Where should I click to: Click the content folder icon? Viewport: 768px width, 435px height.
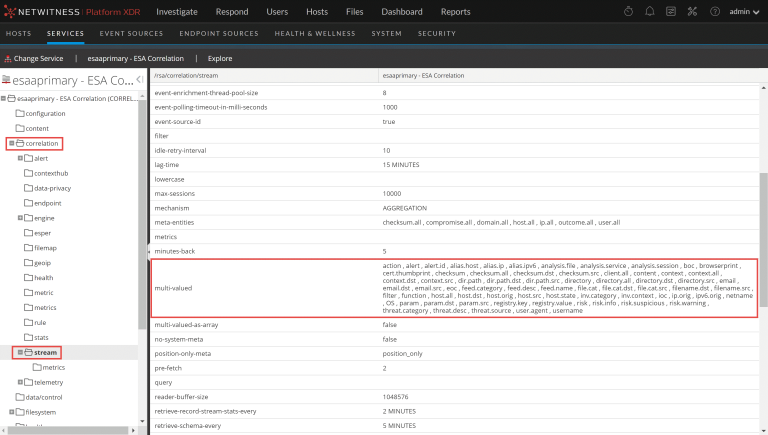(20, 128)
